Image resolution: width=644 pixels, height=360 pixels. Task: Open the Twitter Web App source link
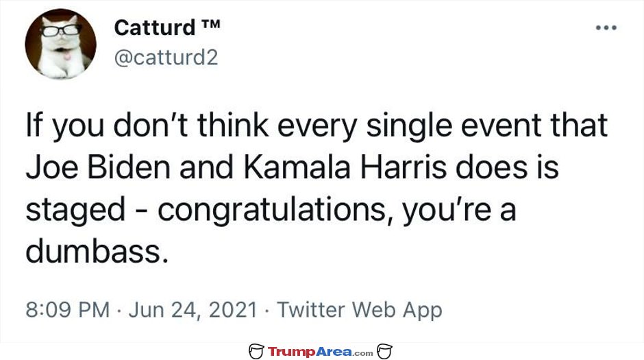360,309
